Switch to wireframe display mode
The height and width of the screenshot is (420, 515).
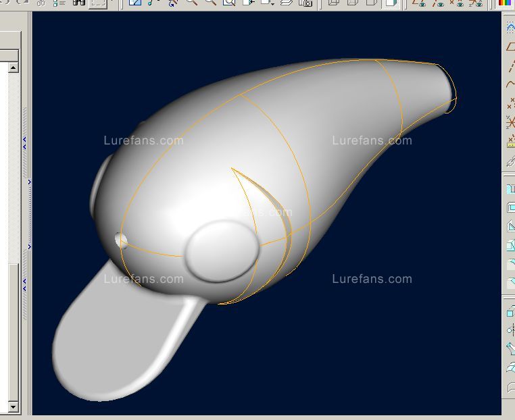[x=334, y=3]
